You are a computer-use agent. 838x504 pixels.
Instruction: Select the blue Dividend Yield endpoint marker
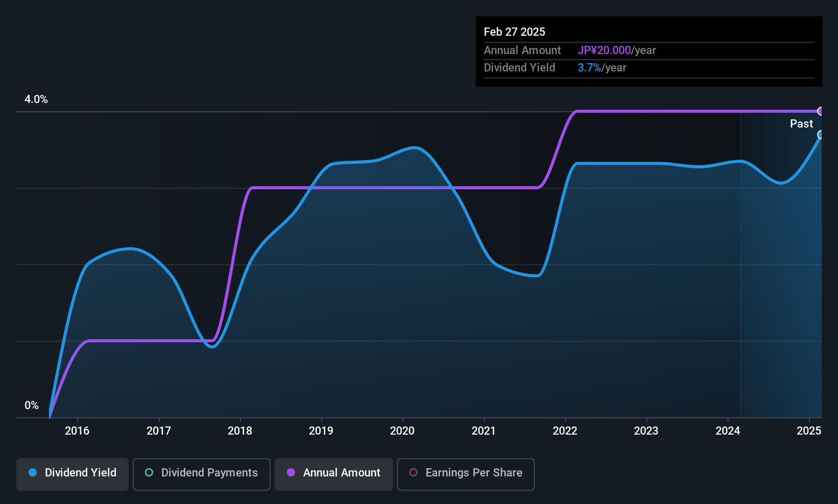tap(821, 135)
